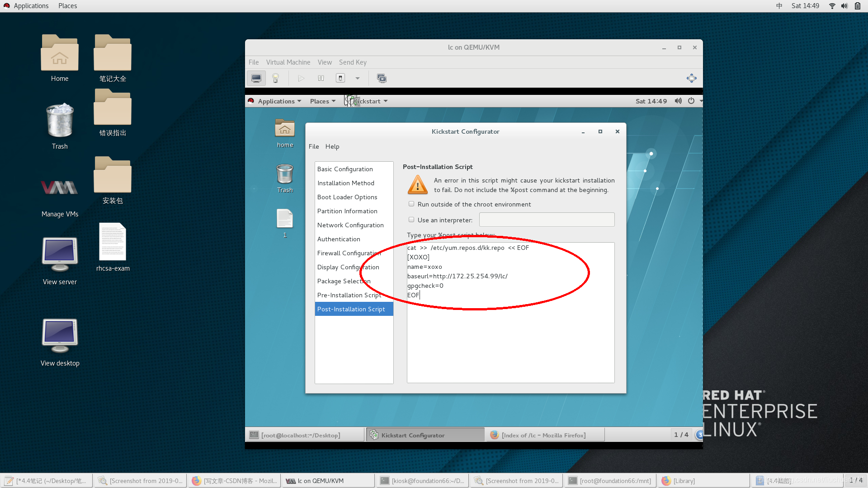Switch to Index of /lc Firefox window
Image resolution: width=868 pixels, height=488 pixels.
(543, 435)
